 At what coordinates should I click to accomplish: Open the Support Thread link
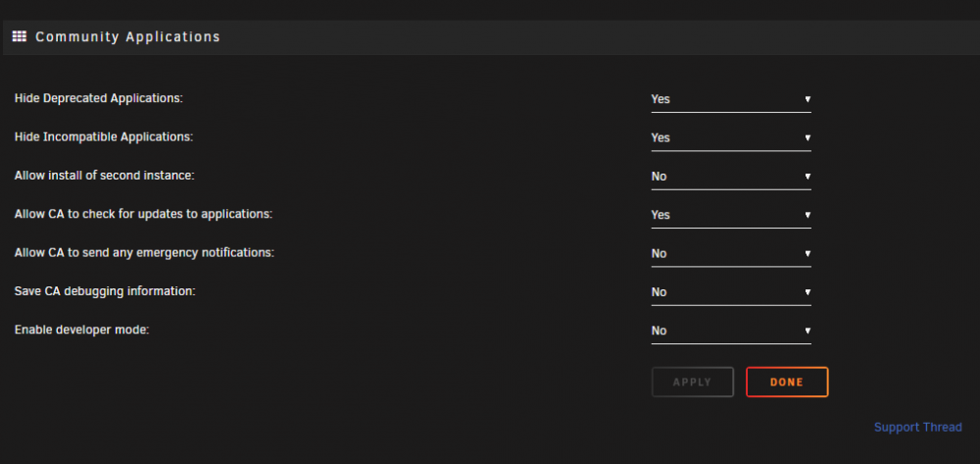(x=917, y=428)
